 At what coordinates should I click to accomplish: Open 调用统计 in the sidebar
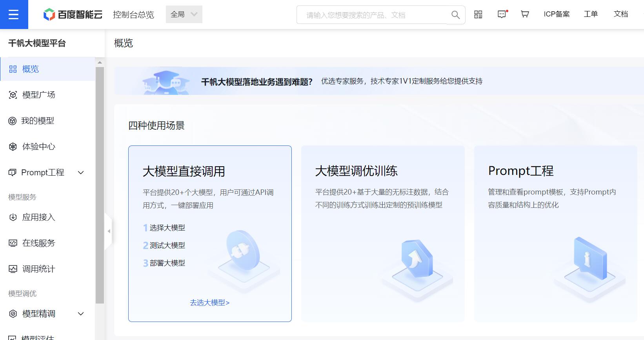click(x=38, y=269)
